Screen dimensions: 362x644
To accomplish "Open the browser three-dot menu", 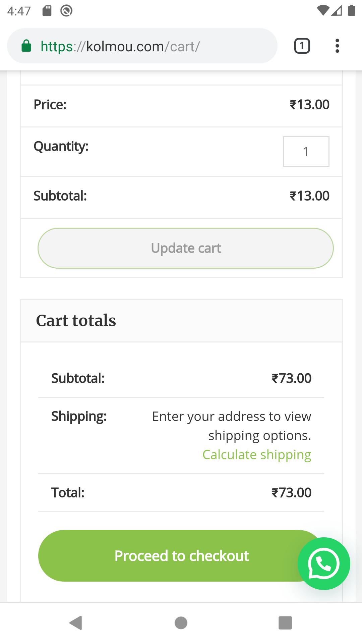I will coord(337,46).
